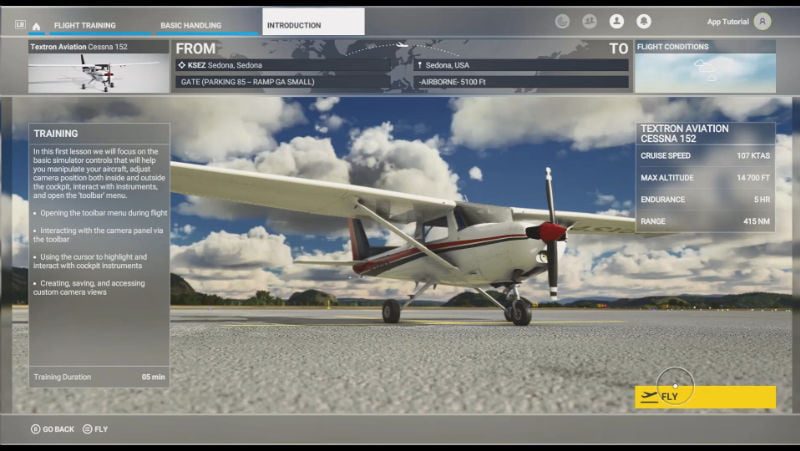The height and width of the screenshot is (451, 800).
Task: Click the App Tutorial profile name
Action: [728, 21]
